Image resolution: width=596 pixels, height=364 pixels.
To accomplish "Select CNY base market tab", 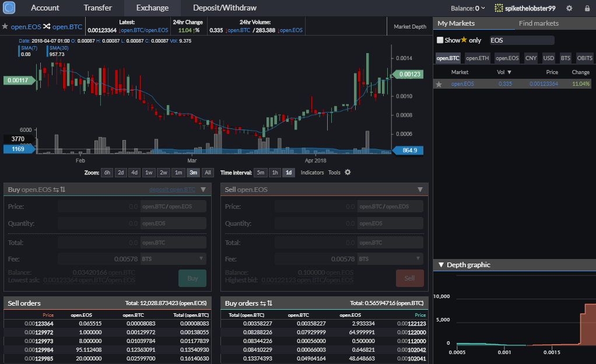I will [x=531, y=58].
